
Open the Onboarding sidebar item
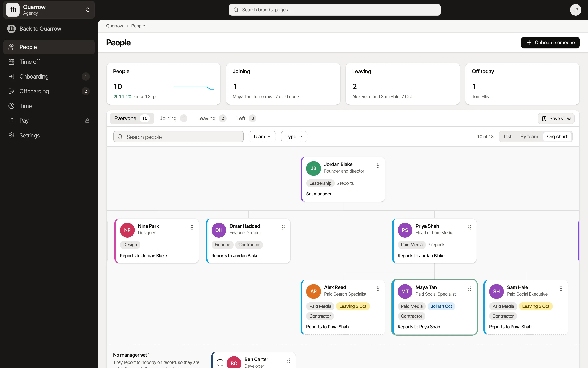pos(49,76)
